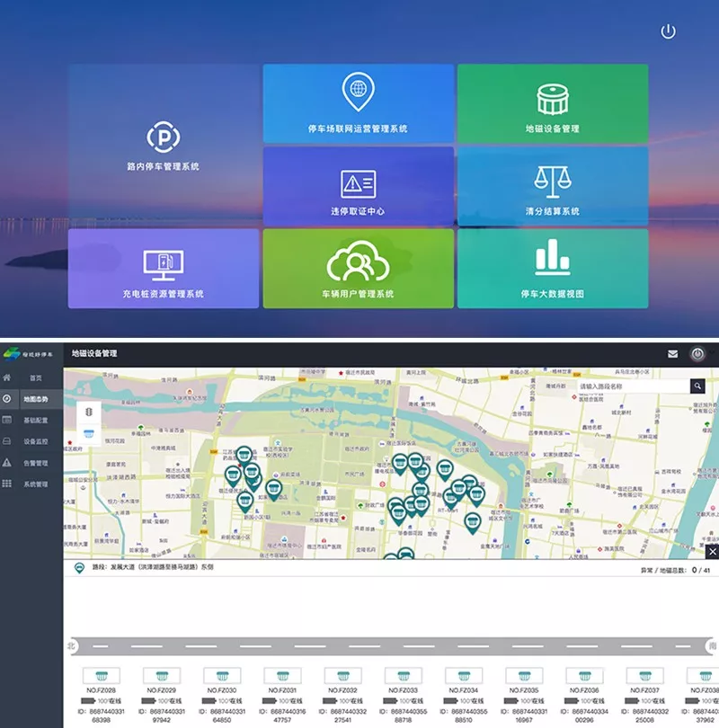Open 停车场联网运营管理系统 globe pin tile

tap(358, 104)
